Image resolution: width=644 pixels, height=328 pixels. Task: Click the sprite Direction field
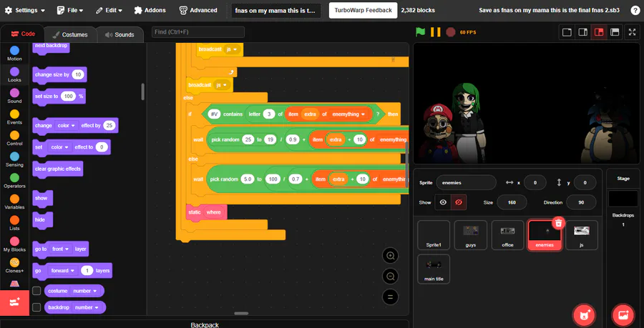click(x=581, y=202)
